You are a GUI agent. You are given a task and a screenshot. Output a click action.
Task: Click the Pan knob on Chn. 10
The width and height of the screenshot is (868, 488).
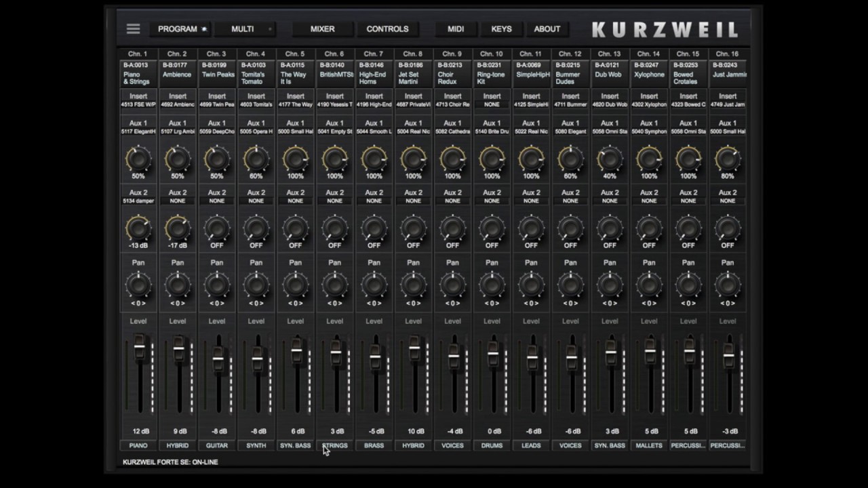click(x=492, y=286)
